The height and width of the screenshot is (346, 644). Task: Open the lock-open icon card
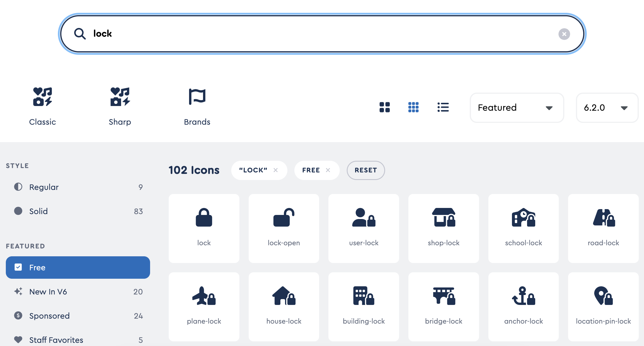point(284,228)
